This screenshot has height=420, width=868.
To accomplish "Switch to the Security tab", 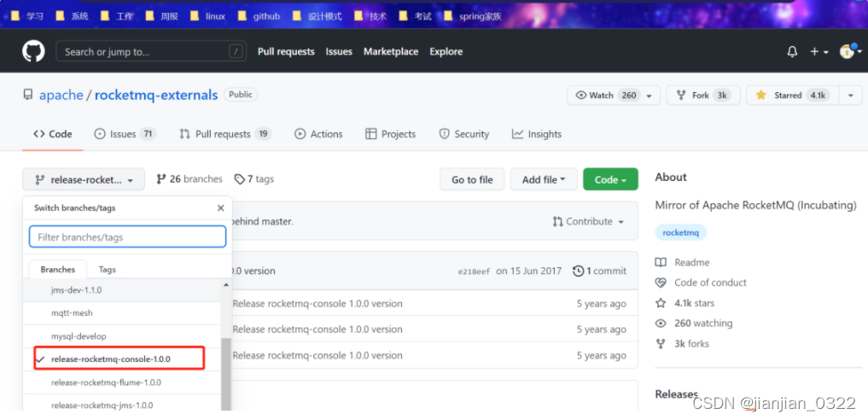I will tap(464, 134).
